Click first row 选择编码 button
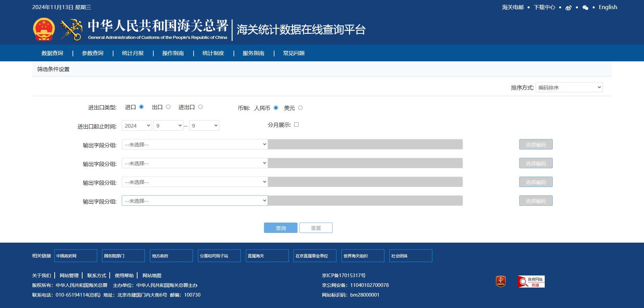 [x=536, y=144]
